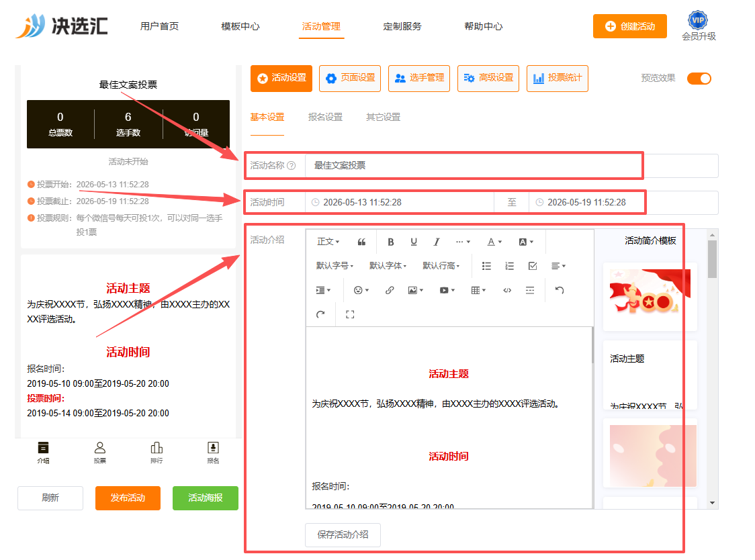Open the insert table dropdown

point(478,290)
